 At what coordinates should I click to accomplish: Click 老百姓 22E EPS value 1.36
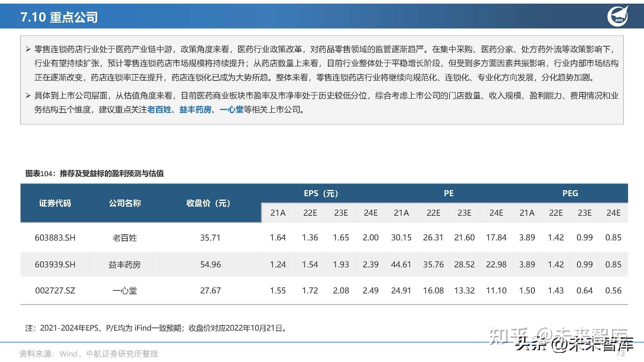310,237
